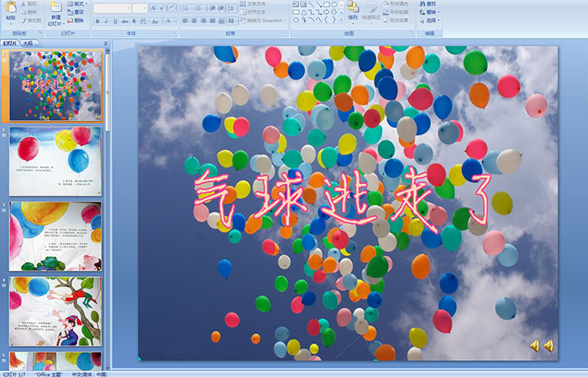588x377 pixels.
Task: Open the Arrange (排列) dropdown
Action: click(x=353, y=11)
